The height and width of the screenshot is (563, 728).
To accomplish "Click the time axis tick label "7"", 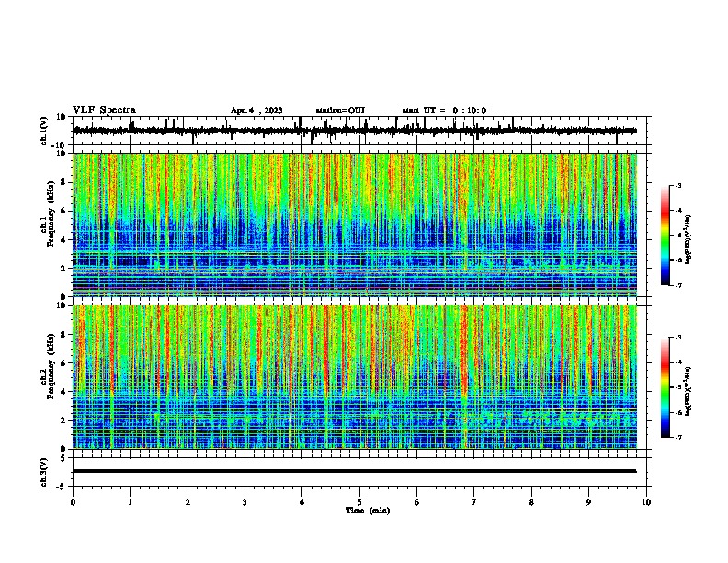I will [x=474, y=502].
